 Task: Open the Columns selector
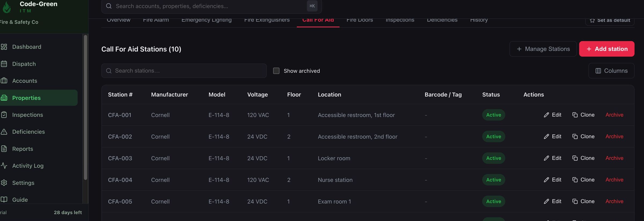pyautogui.click(x=611, y=71)
